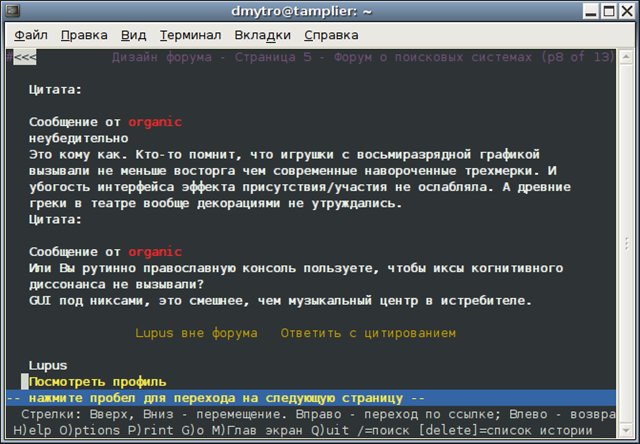Follow the first red organic link
640x444 pixels.
coord(155,122)
